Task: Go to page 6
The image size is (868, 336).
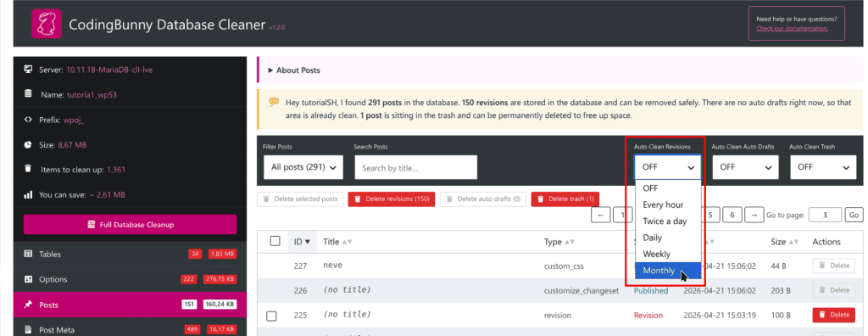Action: 732,215
